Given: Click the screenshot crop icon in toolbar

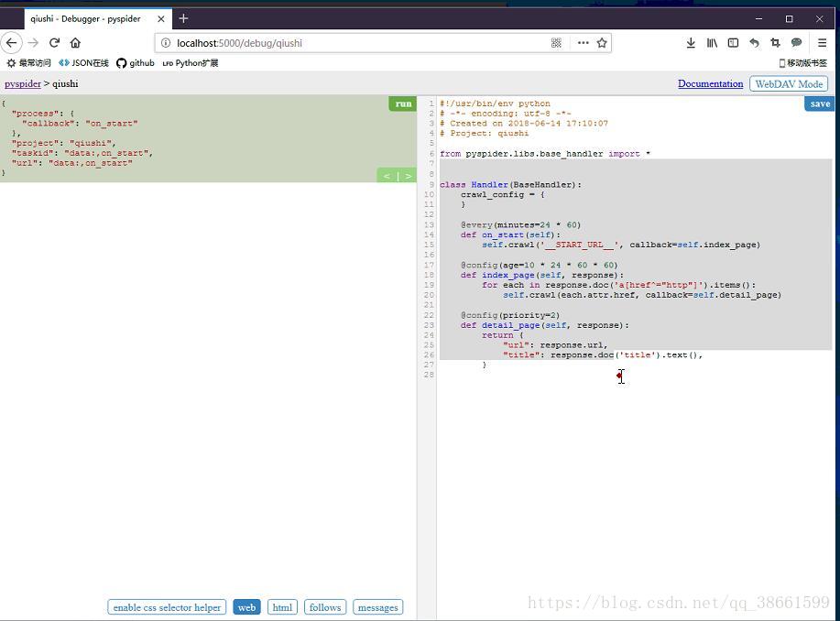Looking at the screenshot, I should pos(775,43).
